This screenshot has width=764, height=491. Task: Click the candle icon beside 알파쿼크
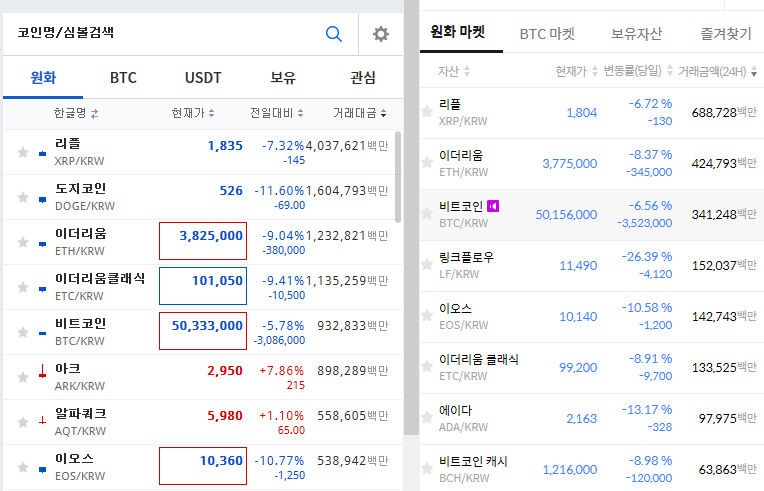click(42, 420)
